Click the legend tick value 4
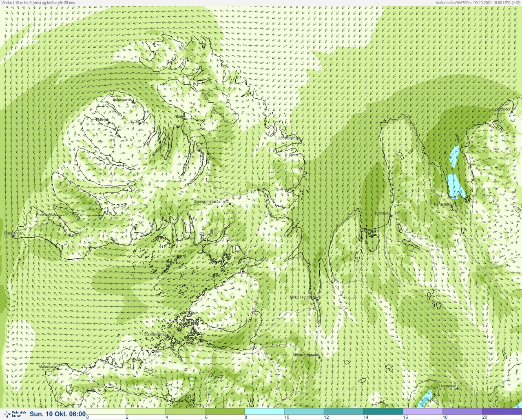This screenshot has height=420, width=522. [167, 417]
